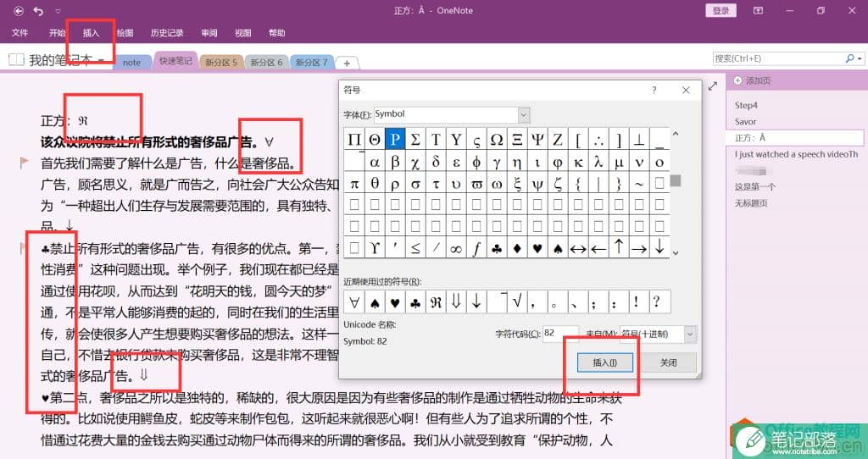The width and height of the screenshot is (868, 459).
Task: Click the 关闭 button in the dialog
Action: 668,362
